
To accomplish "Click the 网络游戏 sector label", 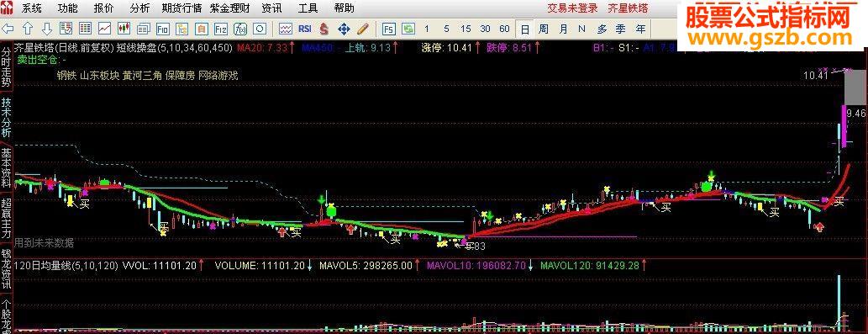I will [x=218, y=76].
